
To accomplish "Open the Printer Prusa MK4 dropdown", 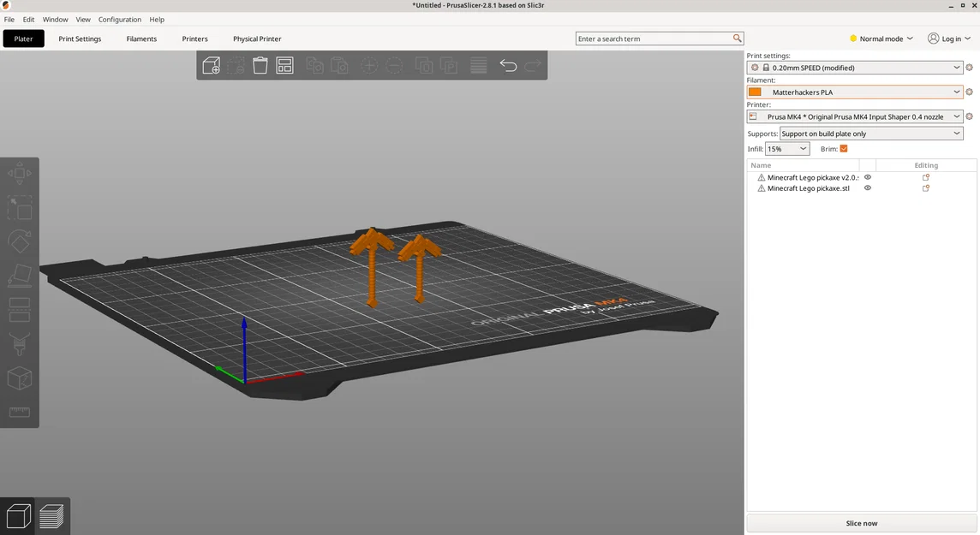I will pos(854,116).
